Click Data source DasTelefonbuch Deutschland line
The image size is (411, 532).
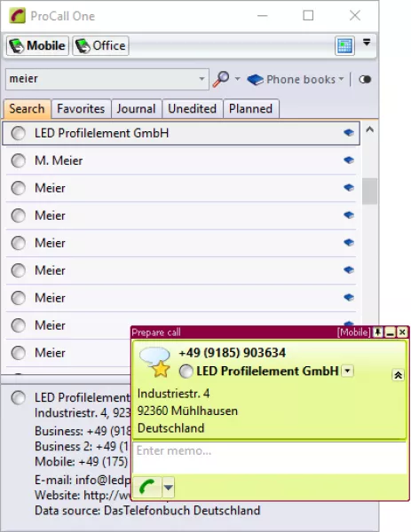click(x=147, y=511)
